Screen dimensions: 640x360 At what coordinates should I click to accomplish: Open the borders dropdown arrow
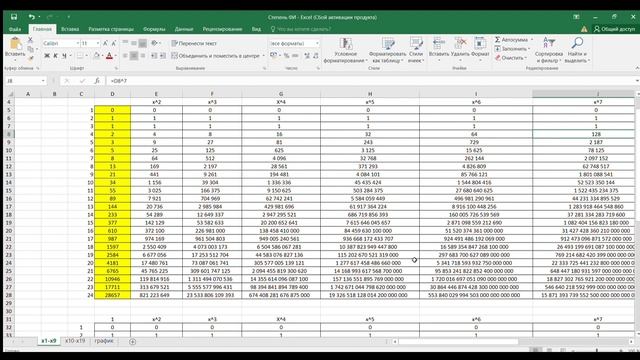pyautogui.click(x=87, y=56)
